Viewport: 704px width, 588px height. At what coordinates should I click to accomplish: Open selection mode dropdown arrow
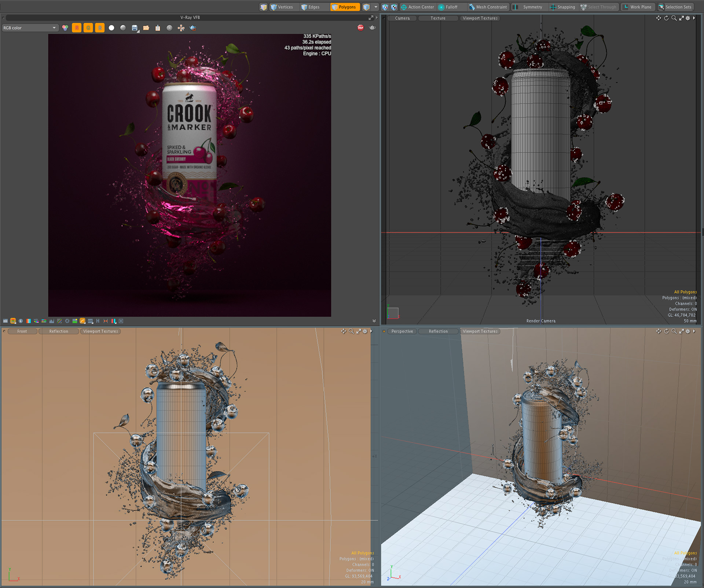point(376,7)
